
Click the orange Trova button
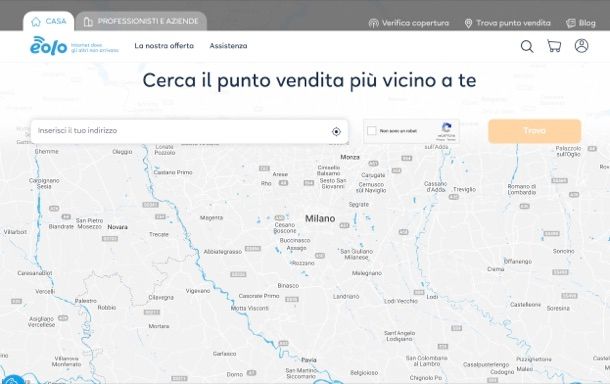(x=535, y=131)
